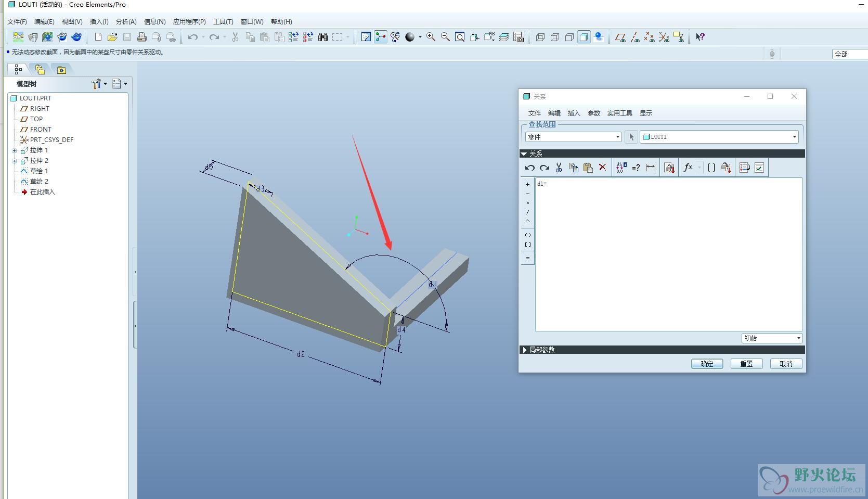
Task: Collapse the 关系 section header
Action: point(662,153)
